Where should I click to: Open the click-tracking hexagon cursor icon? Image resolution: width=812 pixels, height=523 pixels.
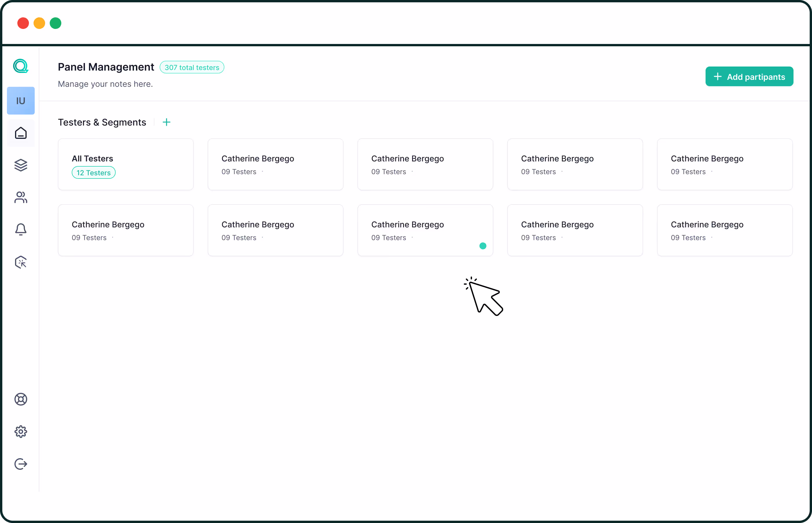[x=21, y=262]
